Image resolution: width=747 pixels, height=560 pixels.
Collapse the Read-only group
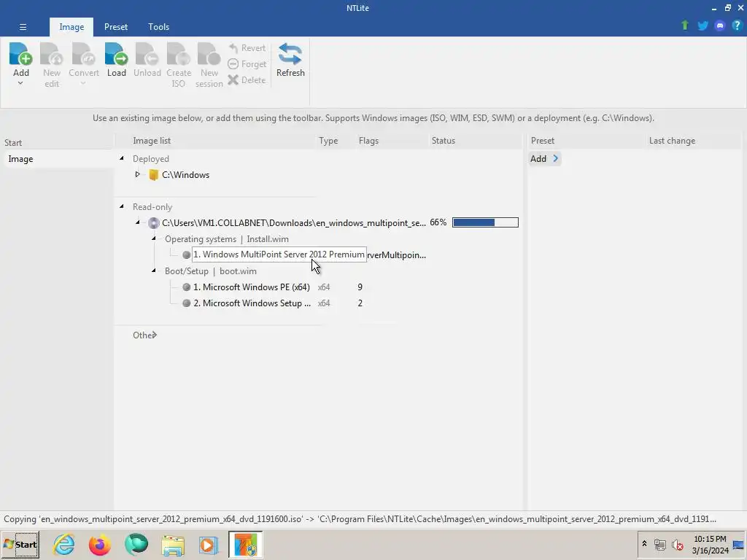pos(122,206)
